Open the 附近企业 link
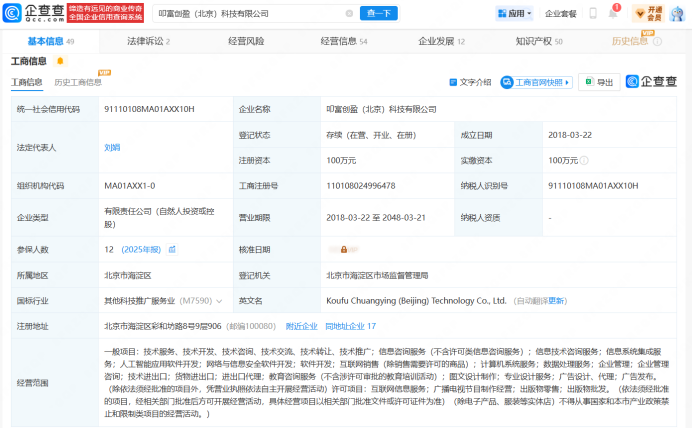Viewport: 692px width, 428px height. pyautogui.click(x=301, y=327)
